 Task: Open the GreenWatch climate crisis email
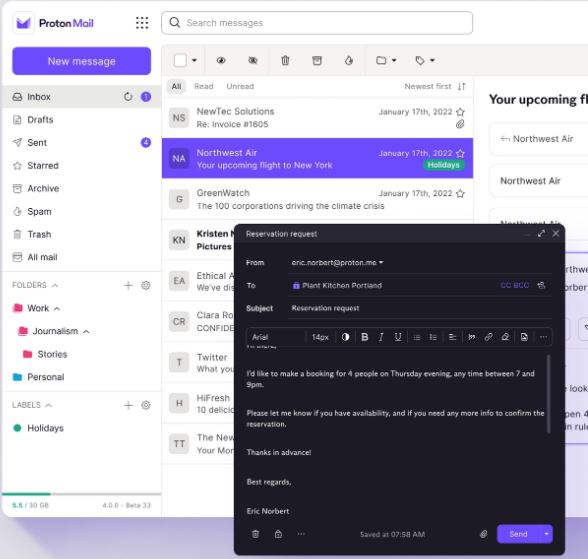pyautogui.click(x=317, y=199)
